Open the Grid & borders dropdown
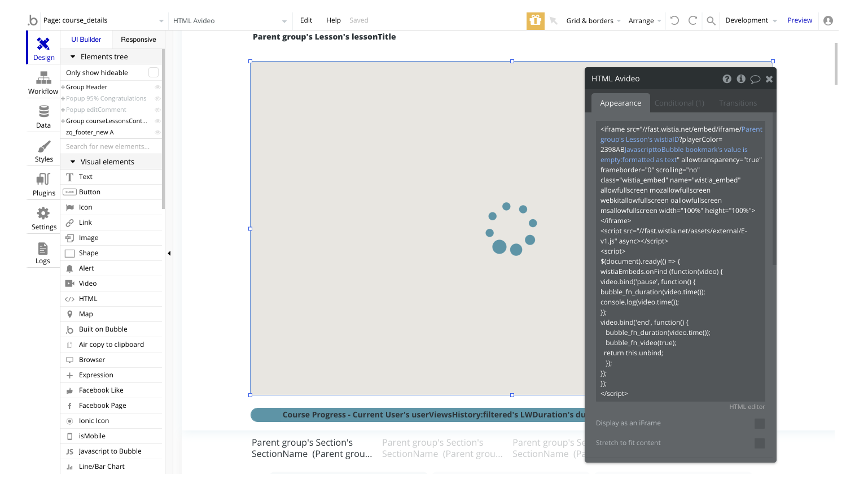This screenshot has height=479, width=868. point(593,21)
